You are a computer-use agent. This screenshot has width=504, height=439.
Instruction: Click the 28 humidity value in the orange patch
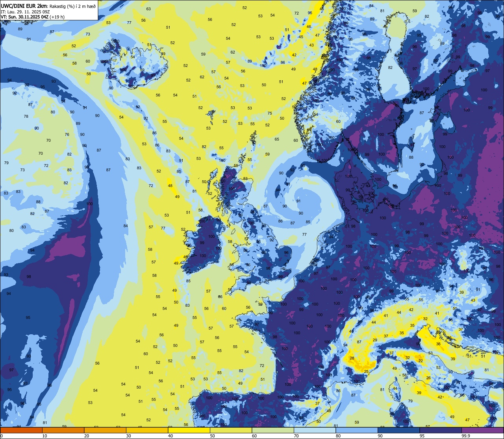tap(352, 358)
